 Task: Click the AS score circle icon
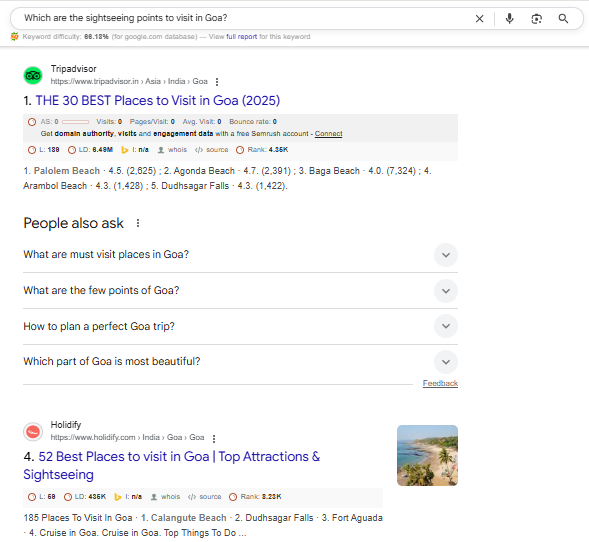[x=32, y=122]
